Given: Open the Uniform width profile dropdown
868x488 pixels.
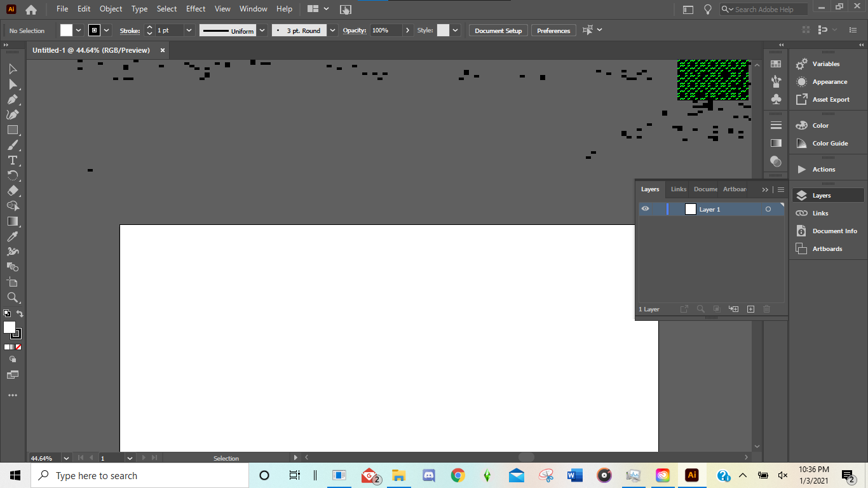Looking at the screenshot, I should click(262, 30).
